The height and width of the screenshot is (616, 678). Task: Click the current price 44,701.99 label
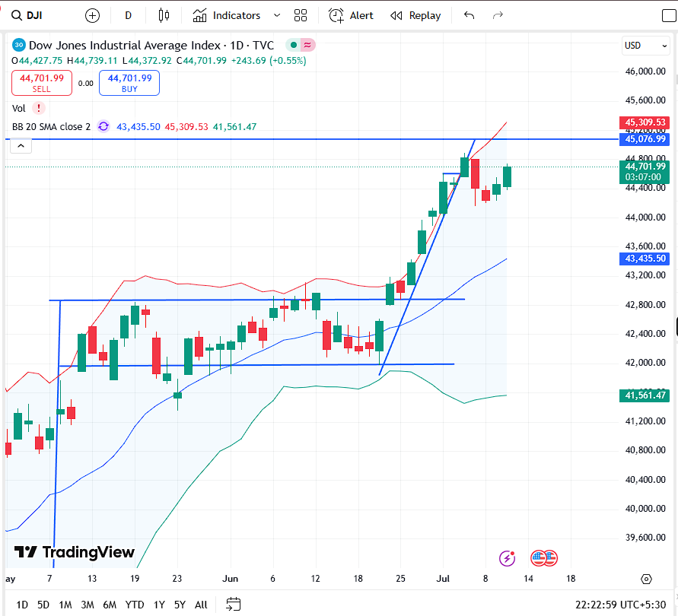tap(645, 167)
